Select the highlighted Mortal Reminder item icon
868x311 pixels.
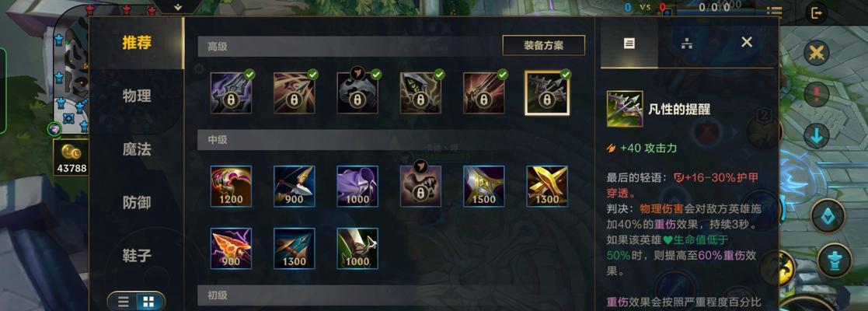click(x=547, y=93)
